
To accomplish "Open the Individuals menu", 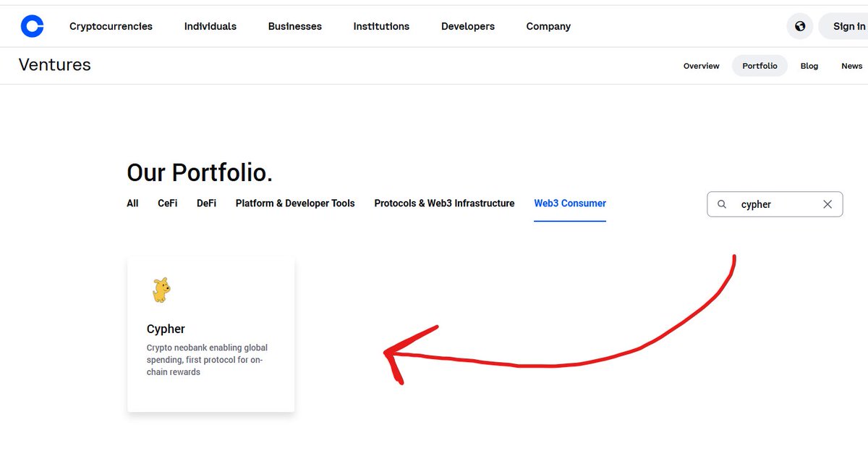I will (x=210, y=27).
